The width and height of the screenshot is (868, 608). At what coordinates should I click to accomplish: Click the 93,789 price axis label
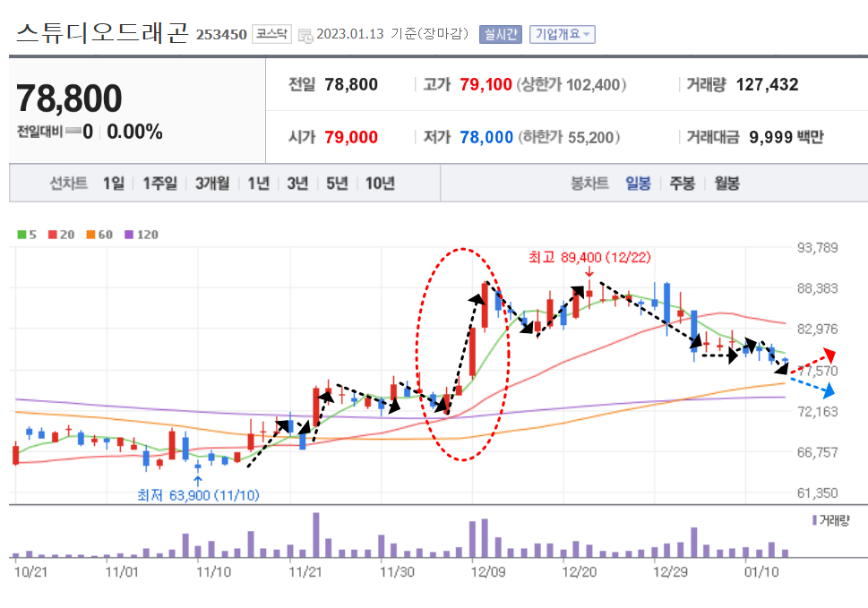pyautogui.click(x=817, y=247)
